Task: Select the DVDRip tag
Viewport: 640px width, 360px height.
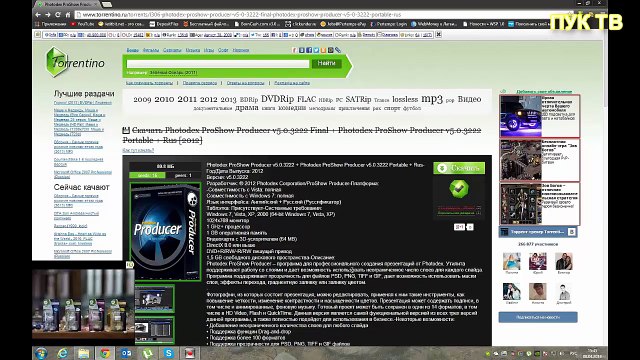Action: coord(277,99)
